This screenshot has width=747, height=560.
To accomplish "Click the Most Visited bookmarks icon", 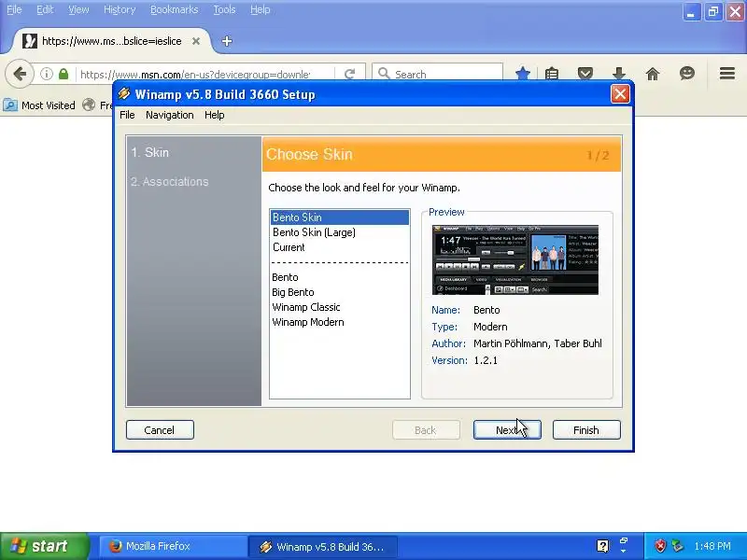I will coord(10,105).
